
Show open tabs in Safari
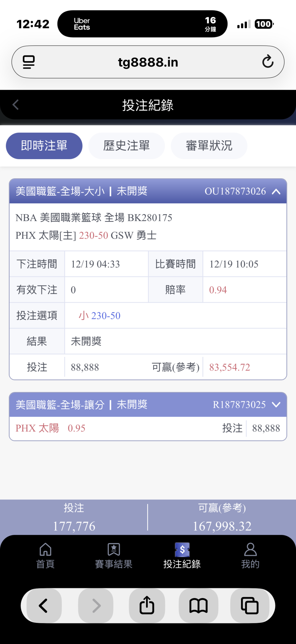[250, 605]
